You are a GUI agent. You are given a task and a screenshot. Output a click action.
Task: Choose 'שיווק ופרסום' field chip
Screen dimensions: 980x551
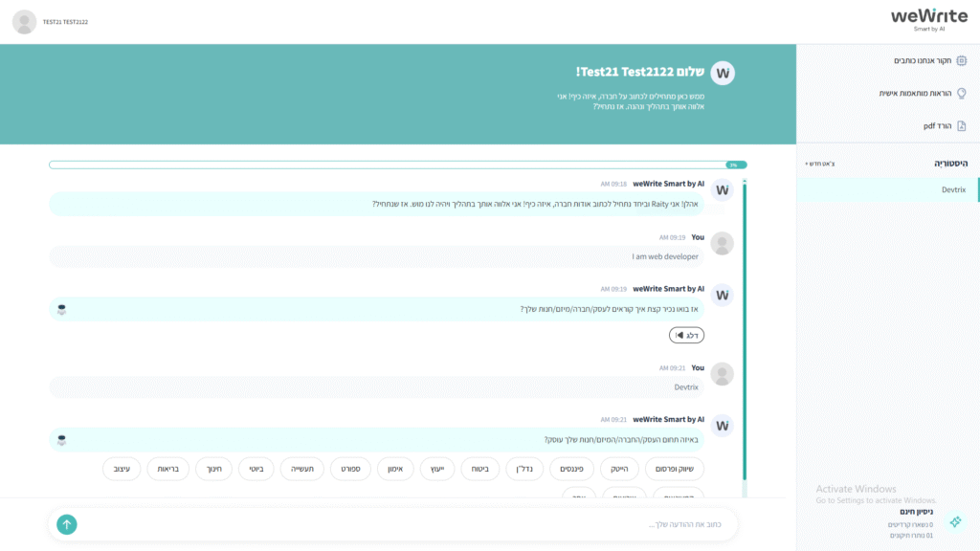coord(675,469)
